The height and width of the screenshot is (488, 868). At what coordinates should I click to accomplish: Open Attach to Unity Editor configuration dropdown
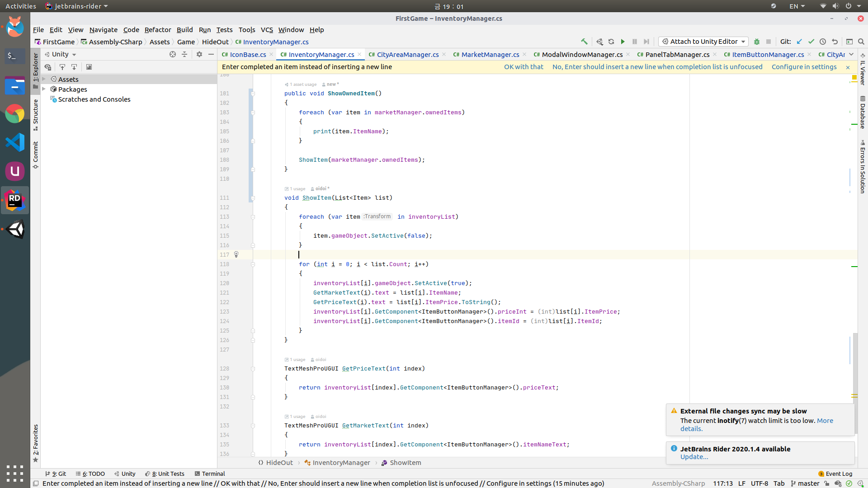(703, 42)
